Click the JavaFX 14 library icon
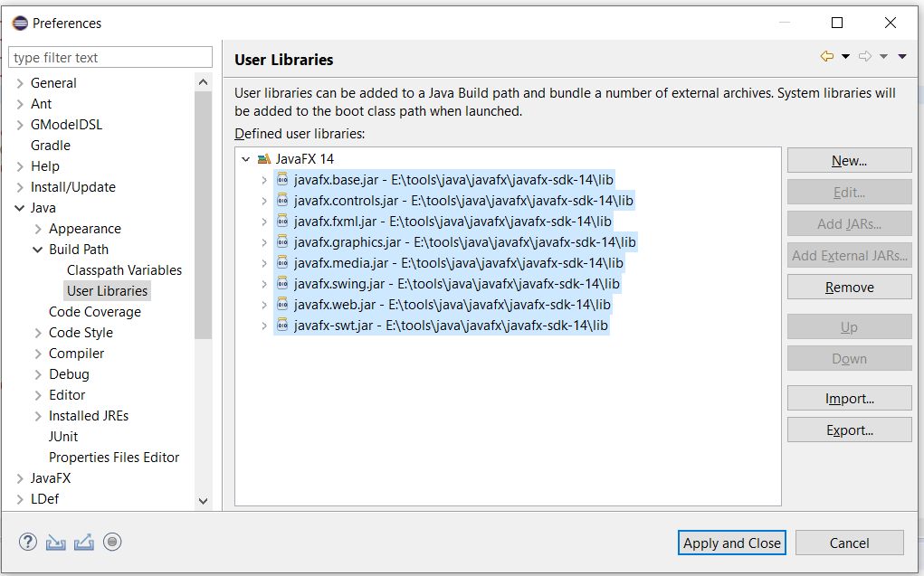The image size is (924, 576). [264, 159]
